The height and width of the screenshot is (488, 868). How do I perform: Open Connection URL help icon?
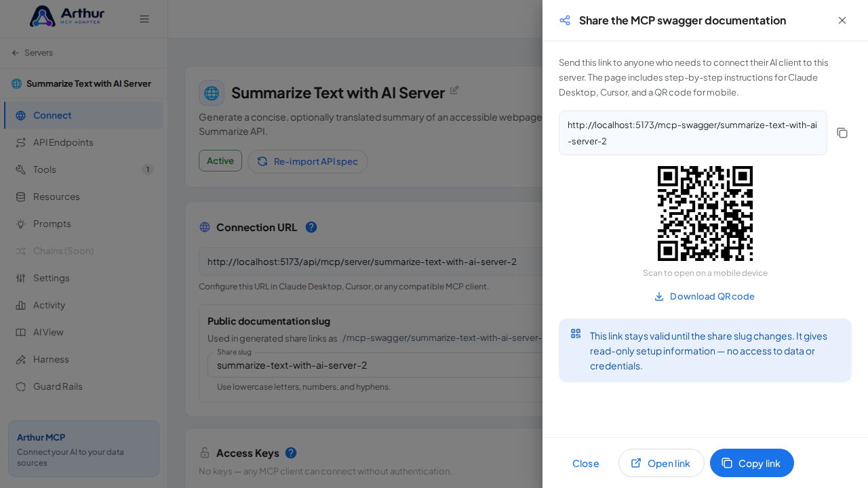point(311,227)
